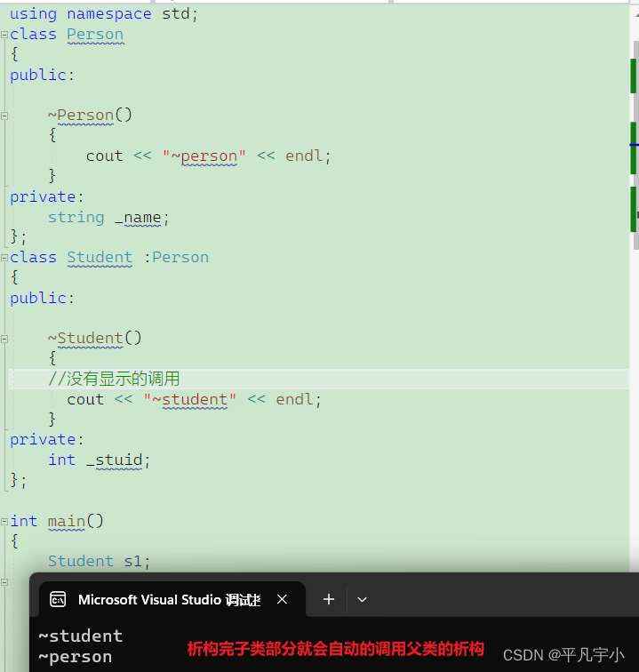Click the main function name

(x=67, y=521)
